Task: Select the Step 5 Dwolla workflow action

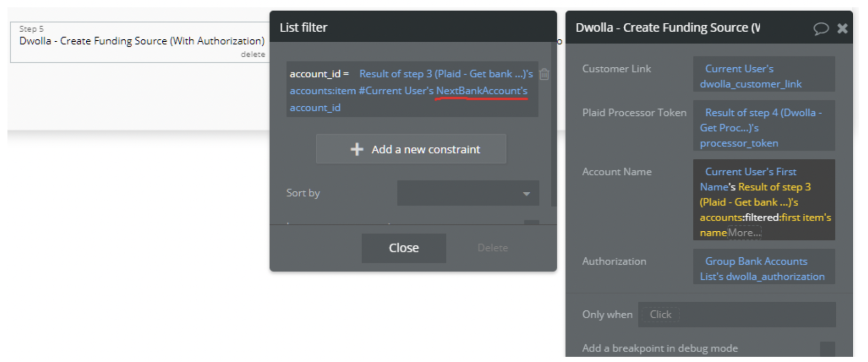Action: pos(141,41)
